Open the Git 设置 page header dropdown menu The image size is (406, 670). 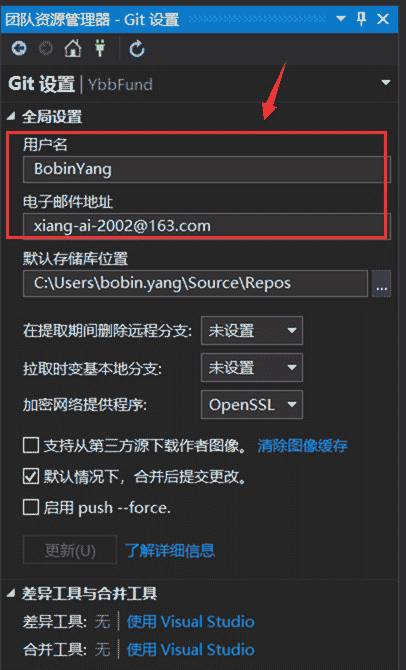tap(386, 83)
